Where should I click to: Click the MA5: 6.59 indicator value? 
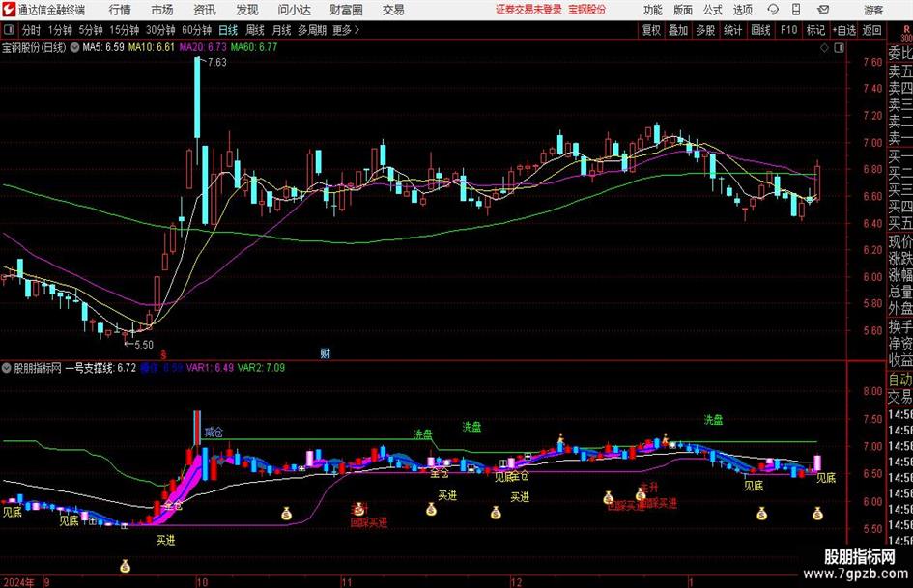click(x=103, y=47)
